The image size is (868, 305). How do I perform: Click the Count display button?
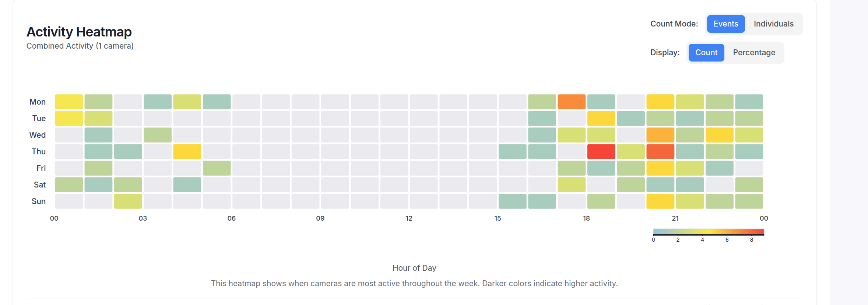706,52
